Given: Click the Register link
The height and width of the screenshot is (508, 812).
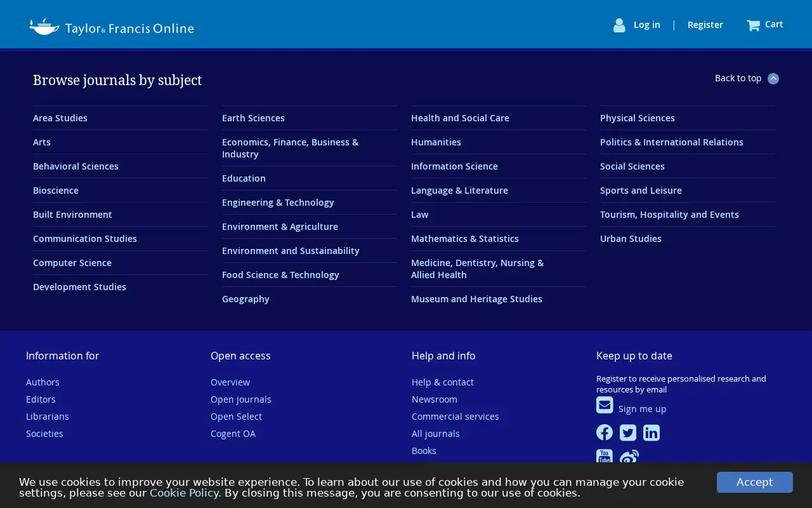Looking at the screenshot, I should click(705, 25).
